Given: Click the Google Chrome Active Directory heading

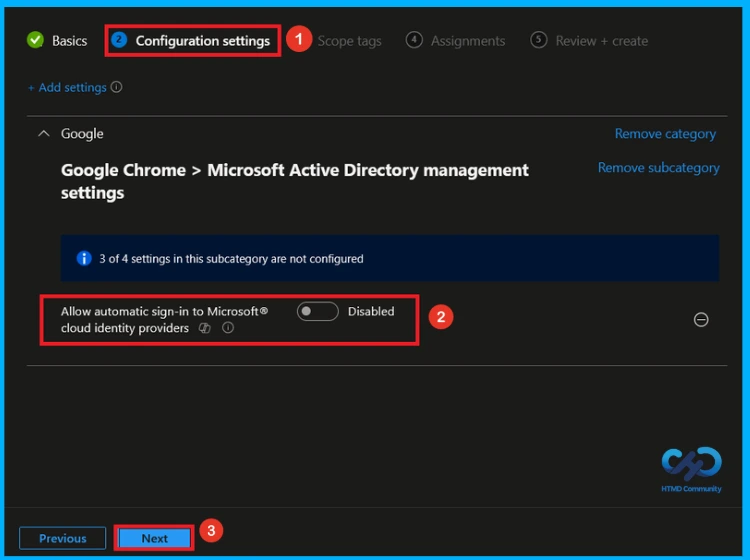Looking at the screenshot, I should 295,181.
